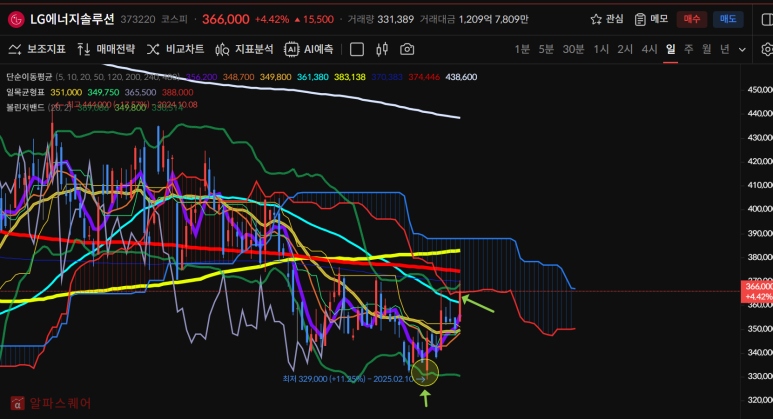Click the 450,000 price axis label
773x419 pixels.
pyautogui.click(x=760, y=89)
